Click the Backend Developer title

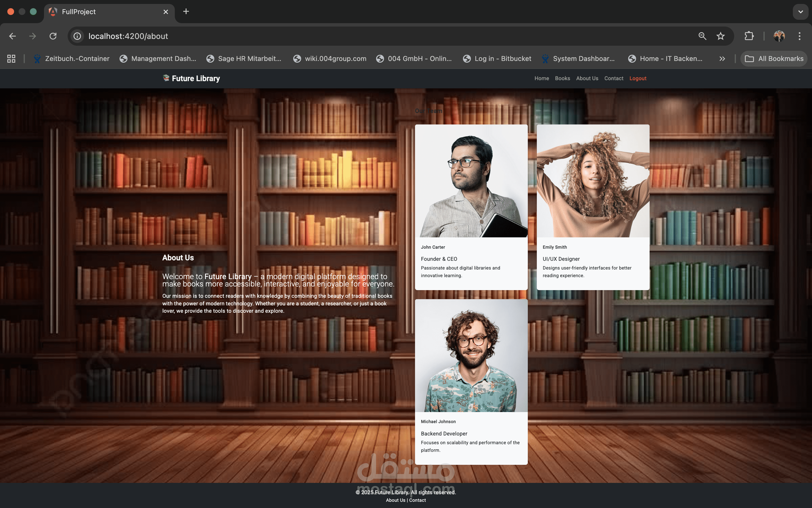click(x=444, y=433)
